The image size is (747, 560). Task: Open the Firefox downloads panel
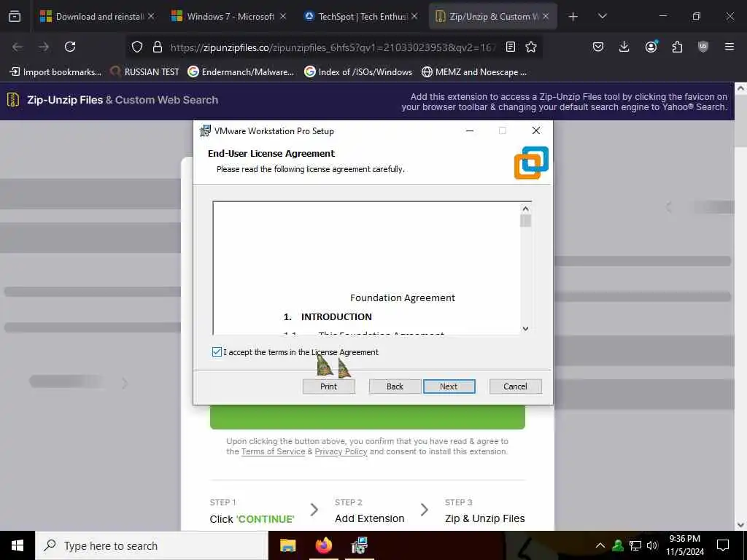pos(624,47)
